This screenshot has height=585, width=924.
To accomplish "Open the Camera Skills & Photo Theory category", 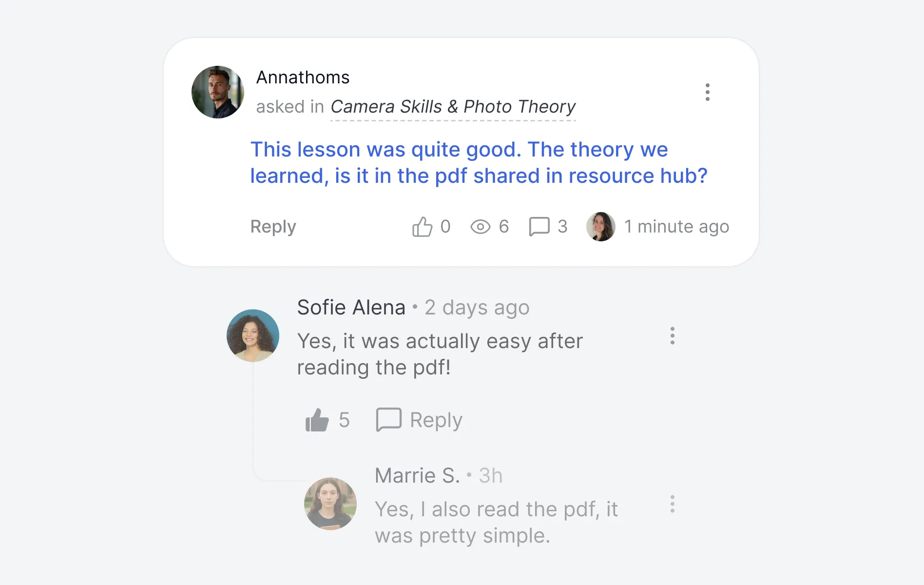I will coord(453,107).
